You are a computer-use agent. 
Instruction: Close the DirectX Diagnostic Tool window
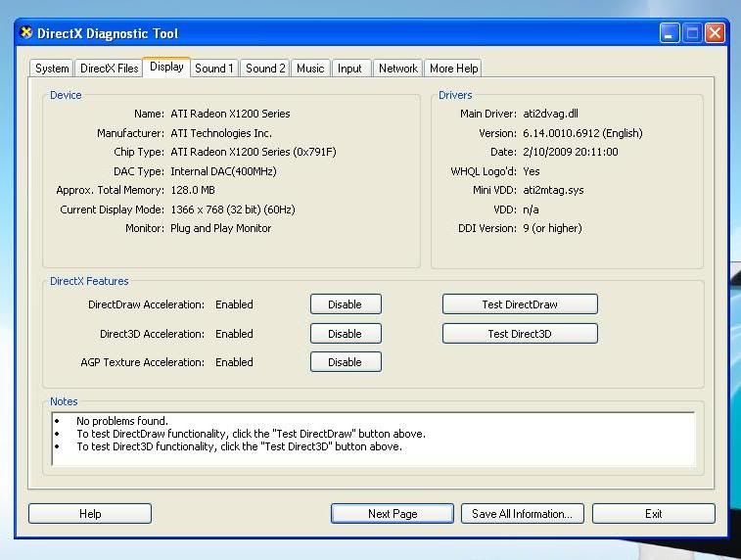click(x=715, y=33)
